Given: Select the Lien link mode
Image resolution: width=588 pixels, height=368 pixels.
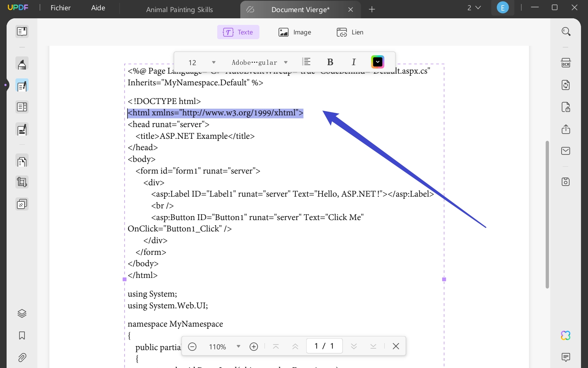Looking at the screenshot, I should [x=350, y=32].
